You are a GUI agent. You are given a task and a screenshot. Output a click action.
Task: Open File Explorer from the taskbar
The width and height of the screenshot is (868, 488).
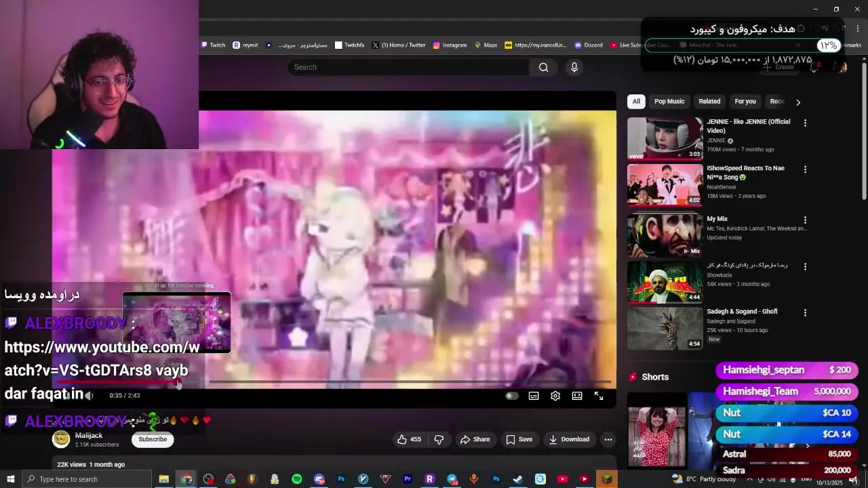click(x=163, y=479)
